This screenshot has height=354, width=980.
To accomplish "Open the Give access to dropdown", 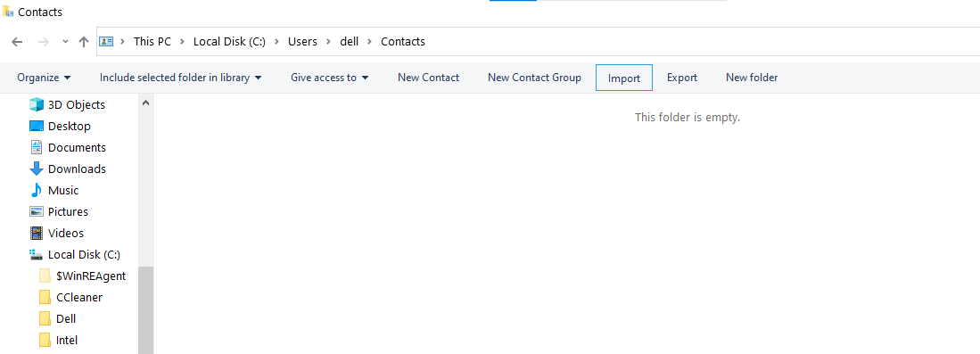I will (x=329, y=78).
